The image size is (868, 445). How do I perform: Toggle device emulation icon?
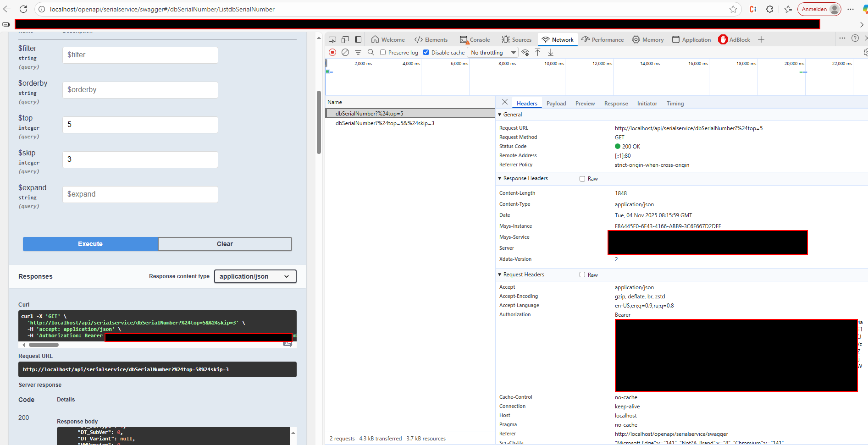click(x=345, y=40)
